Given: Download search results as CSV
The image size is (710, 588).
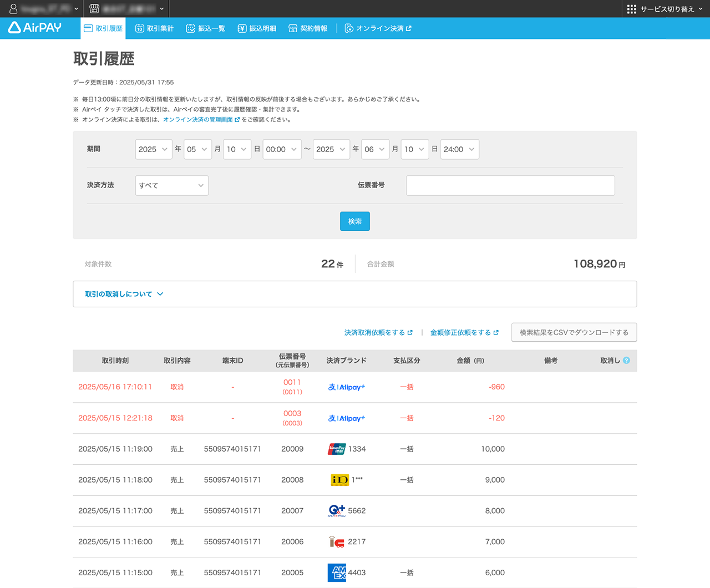Looking at the screenshot, I should [574, 332].
